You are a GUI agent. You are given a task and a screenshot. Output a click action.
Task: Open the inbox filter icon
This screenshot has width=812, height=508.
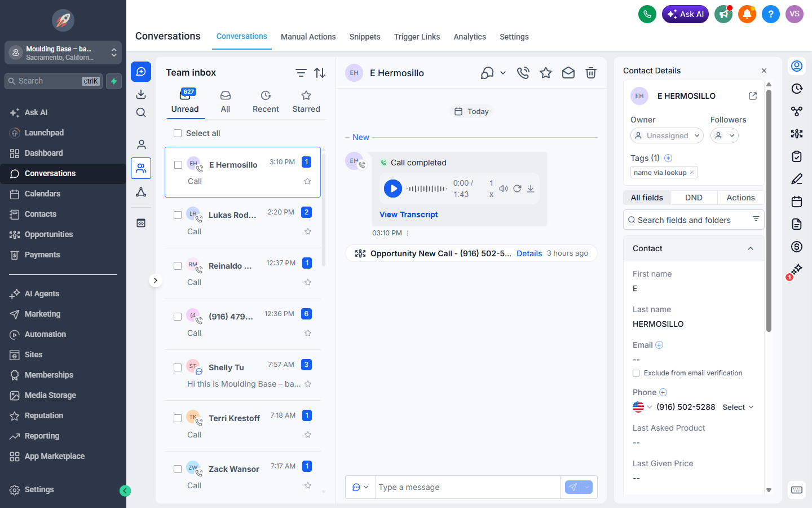pyautogui.click(x=301, y=73)
